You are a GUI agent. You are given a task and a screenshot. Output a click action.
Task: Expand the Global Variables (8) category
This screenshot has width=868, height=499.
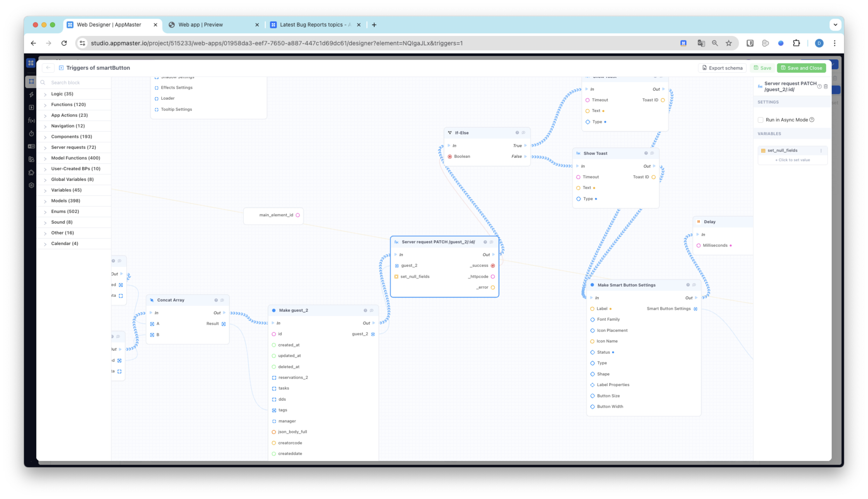74,179
